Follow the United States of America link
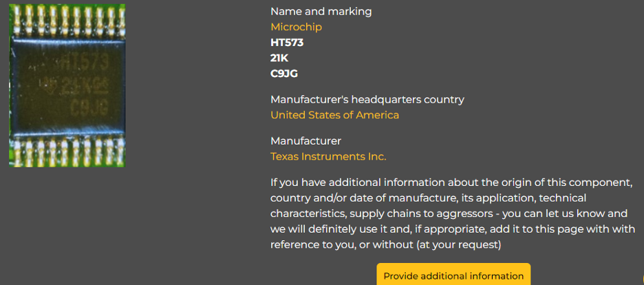The width and height of the screenshot is (644, 285). [x=334, y=115]
